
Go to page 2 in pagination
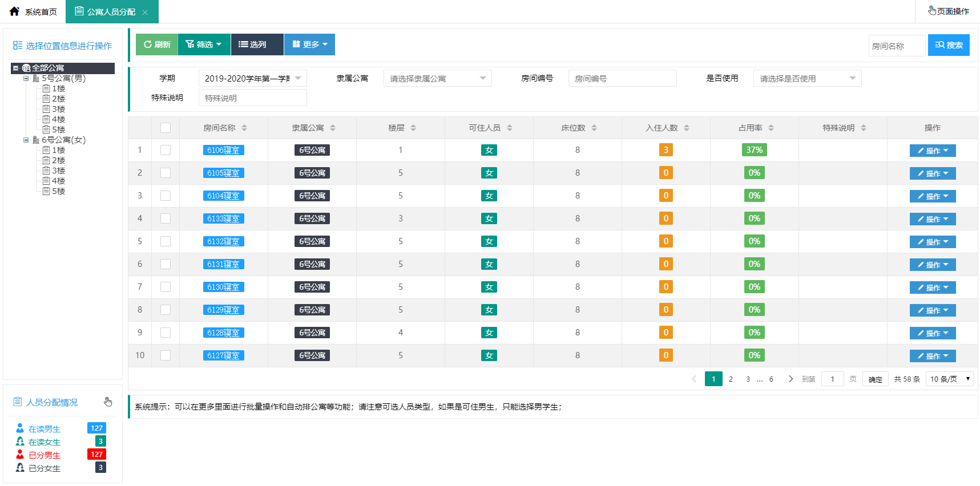731,379
